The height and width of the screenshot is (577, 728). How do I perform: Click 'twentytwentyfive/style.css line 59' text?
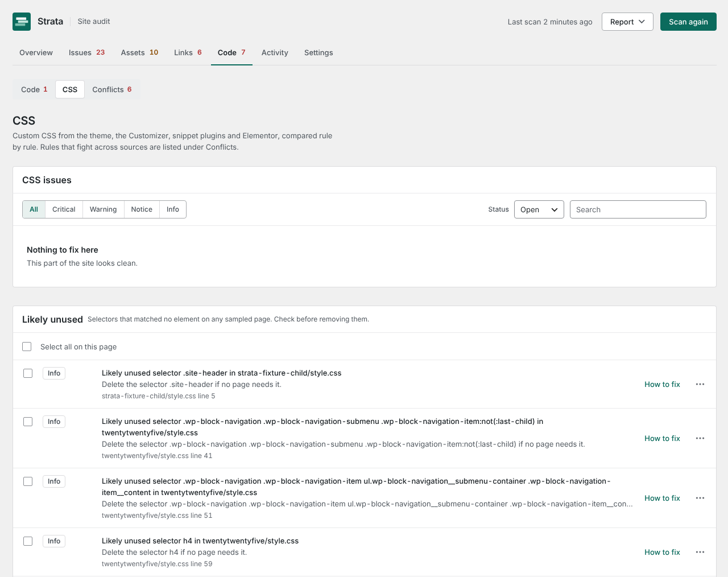157,564
